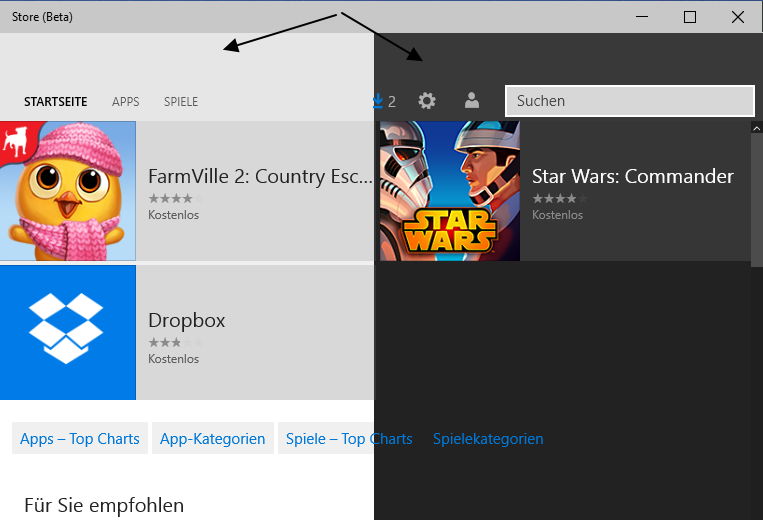
Task: Switch to the SPIELE tab
Action: coord(181,102)
